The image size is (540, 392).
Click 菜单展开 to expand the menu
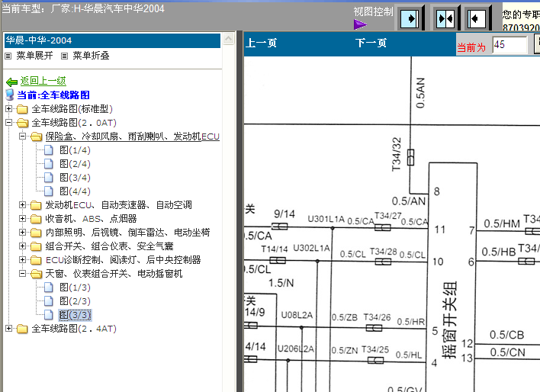pyautogui.click(x=34, y=56)
